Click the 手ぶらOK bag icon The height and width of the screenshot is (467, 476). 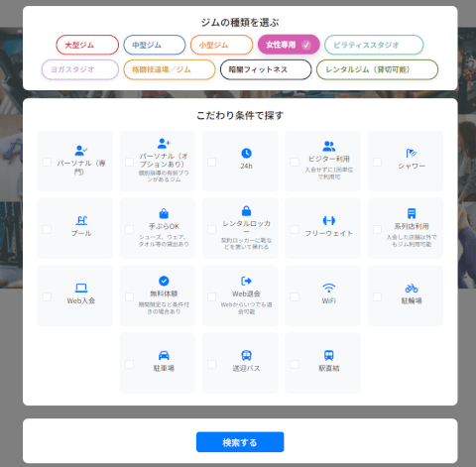(x=164, y=213)
